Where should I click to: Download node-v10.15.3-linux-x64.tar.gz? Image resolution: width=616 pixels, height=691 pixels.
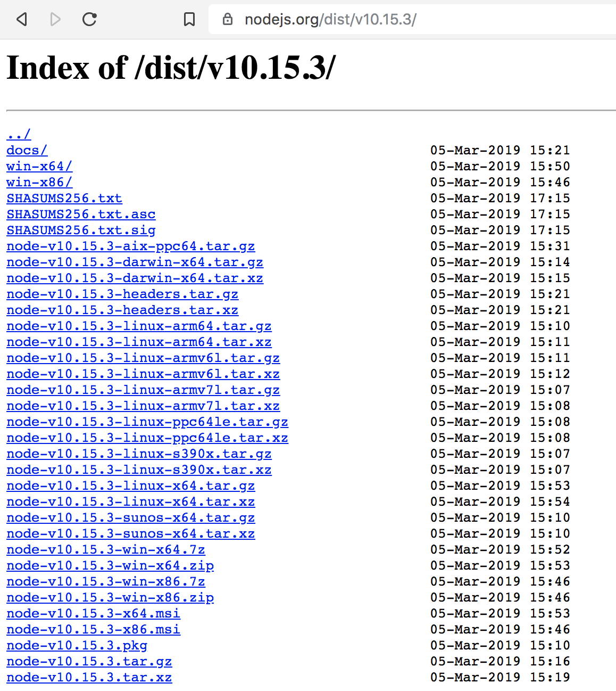click(131, 486)
